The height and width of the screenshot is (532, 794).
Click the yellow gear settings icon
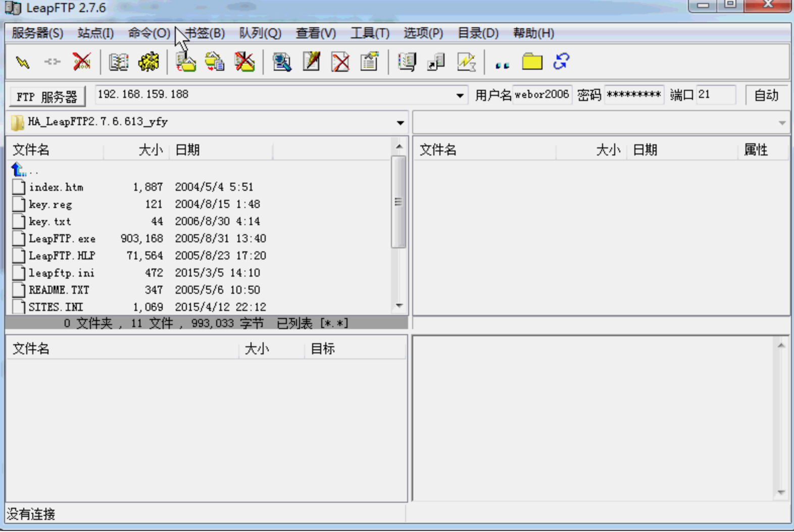pos(148,62)
